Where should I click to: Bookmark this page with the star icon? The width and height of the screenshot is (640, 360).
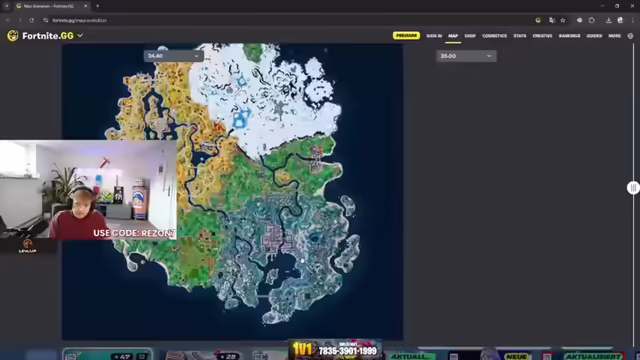pyautogui.click(x=563, y=20)
